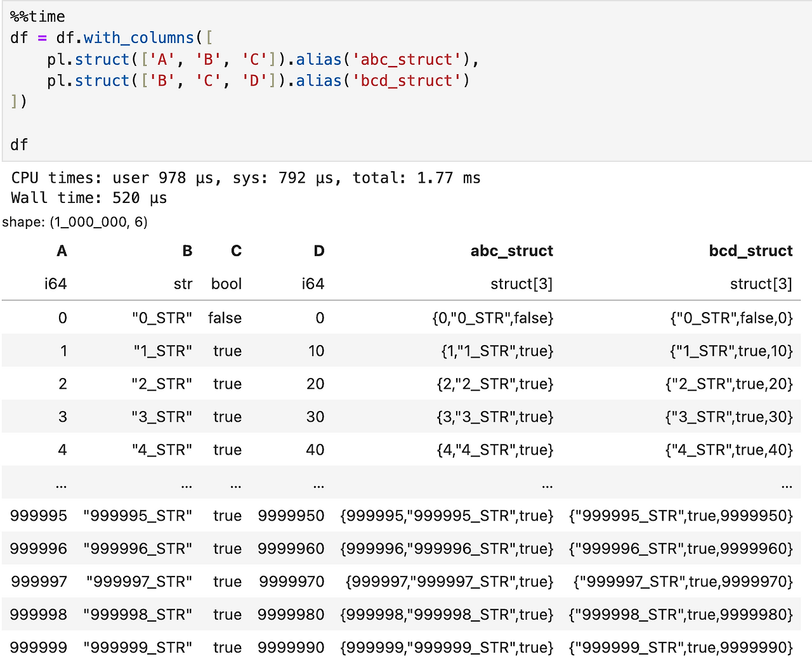Click 'bcd_struct' alias string in the code
This screenshot has width=812, height=671.
pyautogui.click(x=407, y=81)
